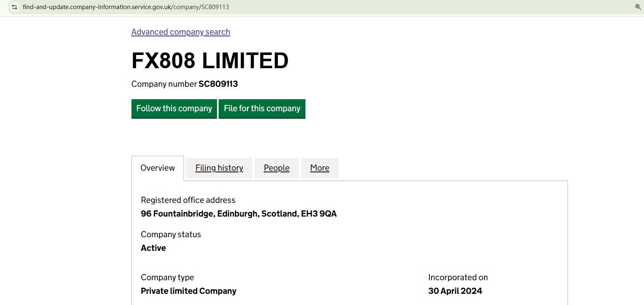Click the Private limited Company type value
This screenshot has height=305, width=644.
pos(188,291)
